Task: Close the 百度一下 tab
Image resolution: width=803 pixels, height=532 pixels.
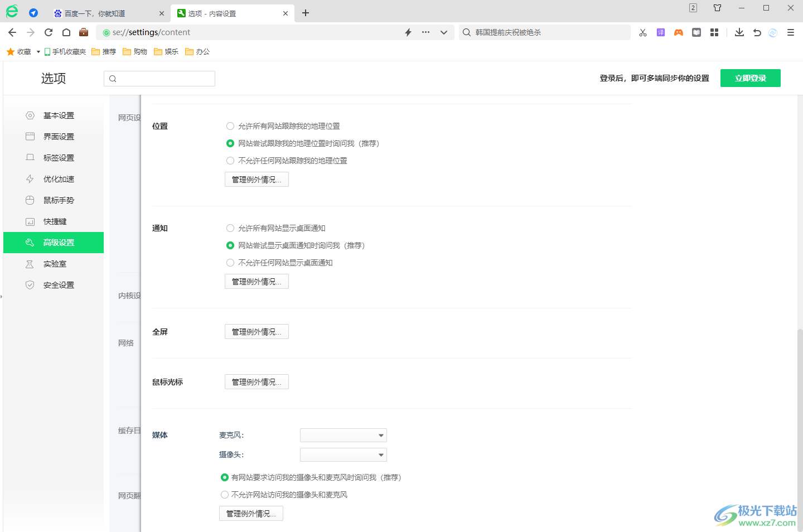Action: [162, 13]
